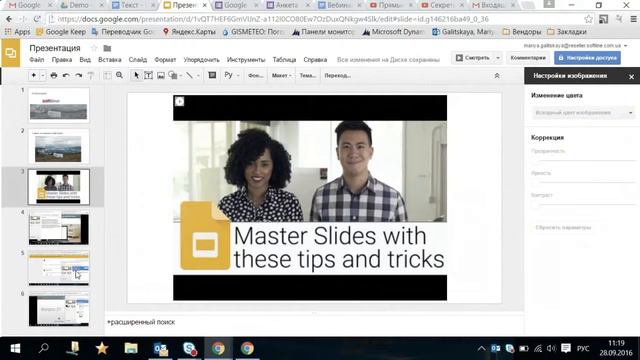Select the line tool icon
This screenshot has height=360, width=640.
(x=189, y=76)
